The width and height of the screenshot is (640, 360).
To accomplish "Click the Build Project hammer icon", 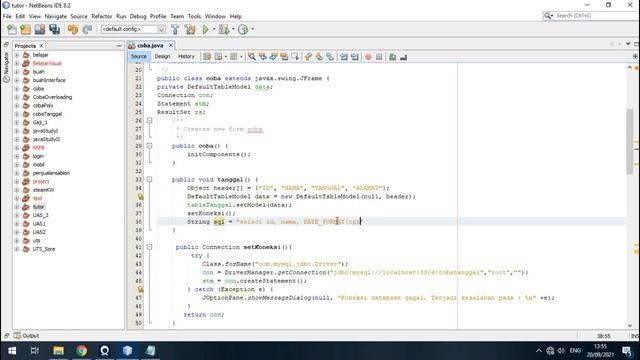I will click(x=175, y=29).
